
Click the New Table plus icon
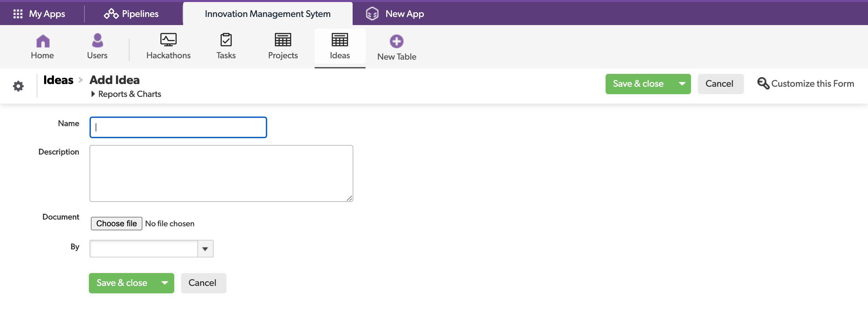396,41
